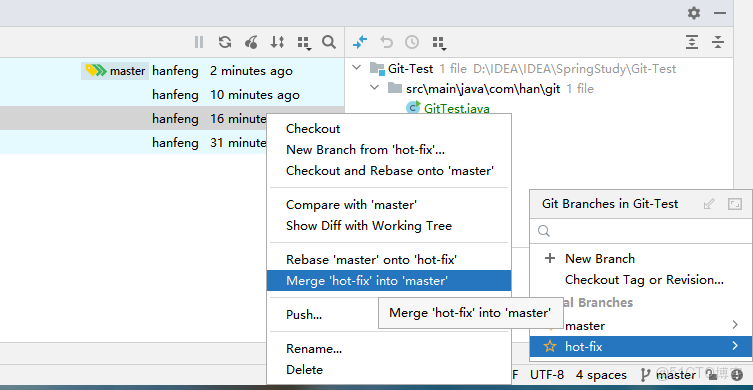This screenshot has height=390, width=753.
Task: Click the plus icon beside New Branch
Action: [x=550, y=258]
